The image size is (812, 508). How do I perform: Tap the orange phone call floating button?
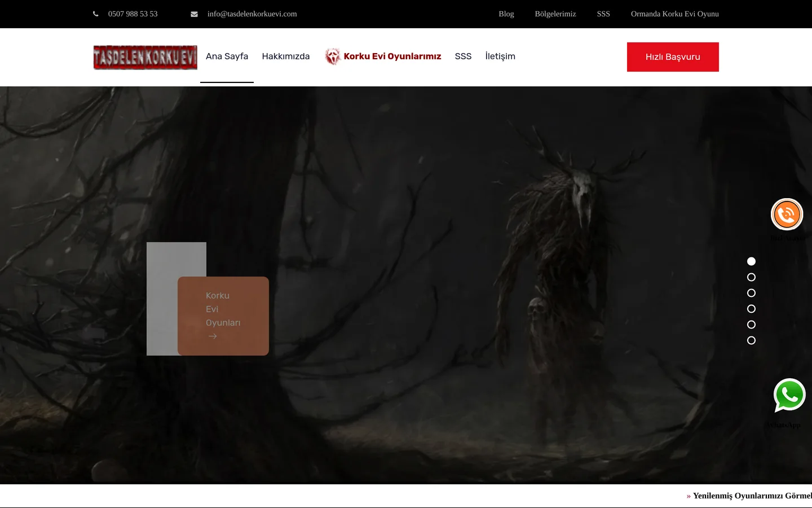point(787,214)
